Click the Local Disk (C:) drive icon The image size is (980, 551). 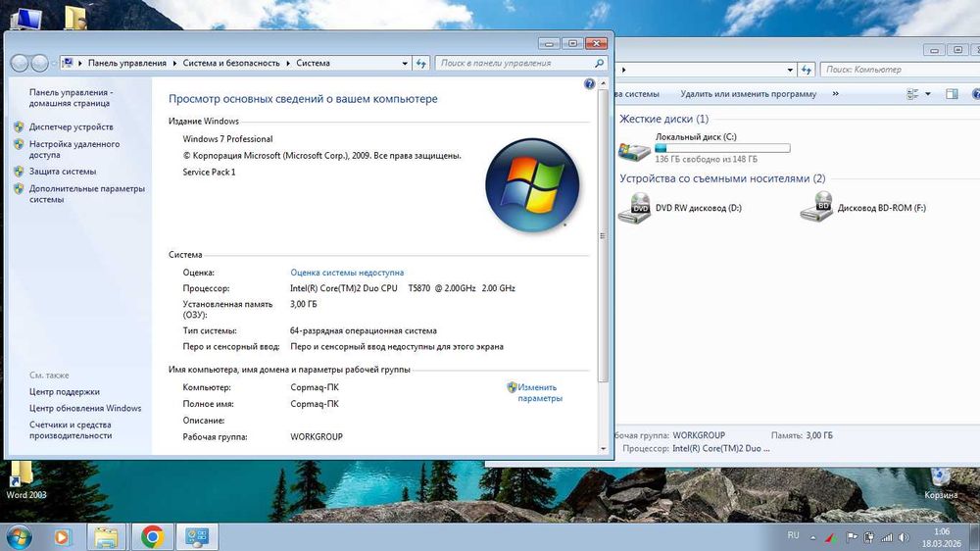pos(634,149)
